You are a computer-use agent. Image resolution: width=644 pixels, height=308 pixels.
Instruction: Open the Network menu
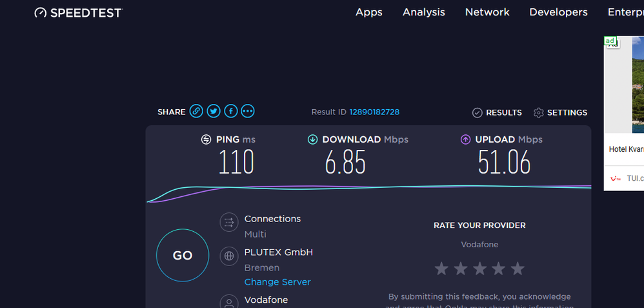[487, 12]
